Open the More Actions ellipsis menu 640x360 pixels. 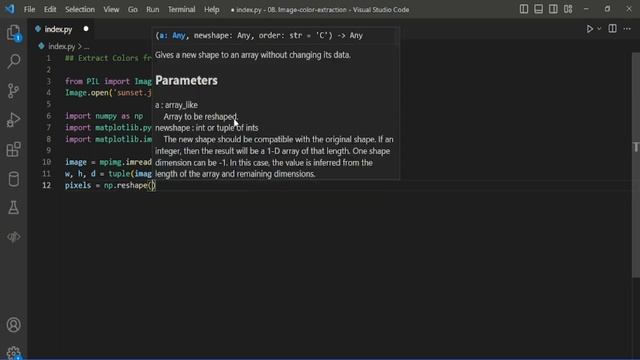(627, 29)
